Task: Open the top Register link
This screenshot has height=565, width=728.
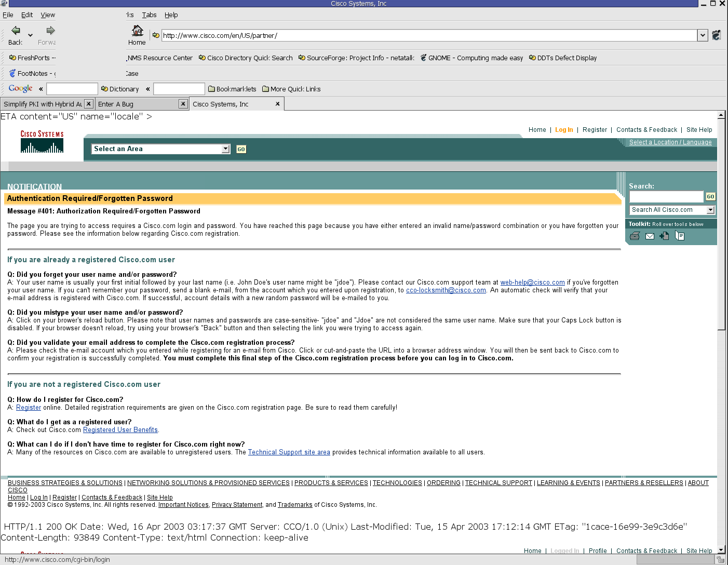Action: tap(595, 130)
